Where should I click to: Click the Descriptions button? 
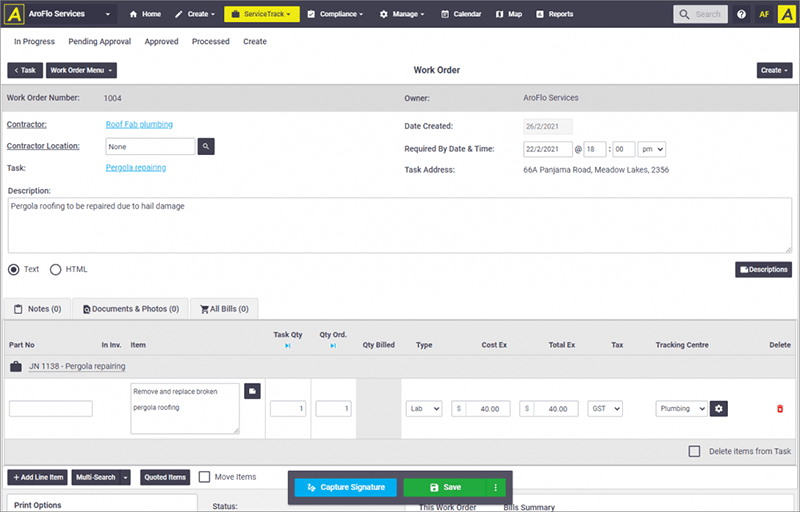click(x=763, y=270)
